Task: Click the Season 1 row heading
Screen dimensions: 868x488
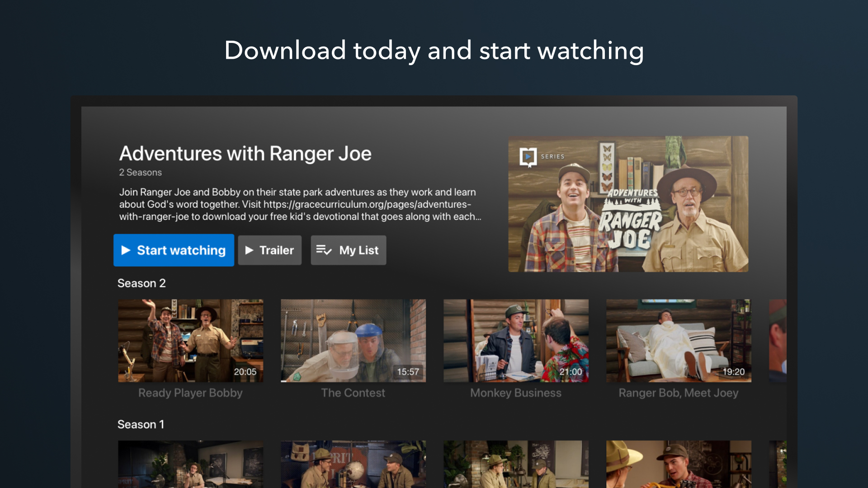Action: pos(141,424)
